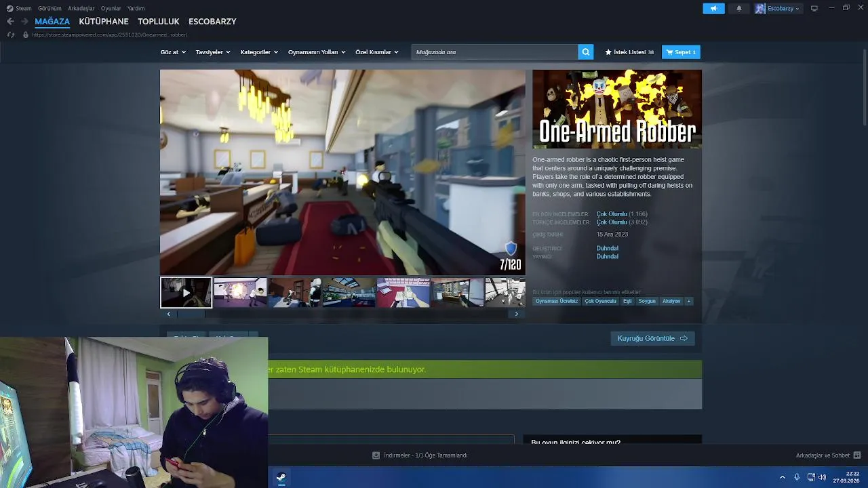
Task: Switch to the KÜTÜPHANE tab
Action: tap(104, 22)
